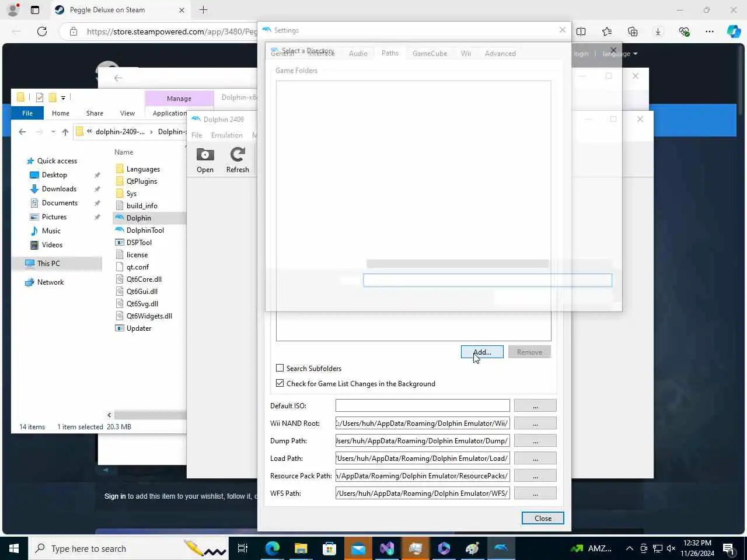Open File Explorer from the taskbar
The height and width of the screenshot is (560, 747).
[x=301, y=548]
